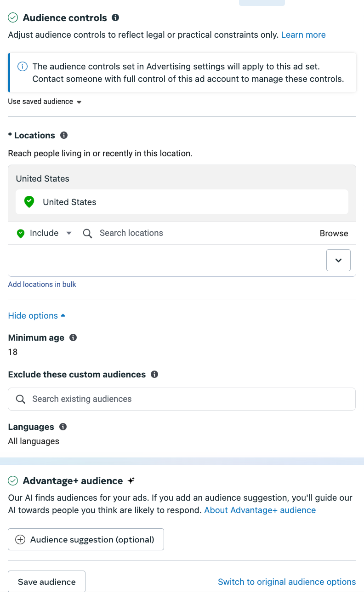Expand the locations chevron button
Screen dimensions: 364x594
pos(338,260)
